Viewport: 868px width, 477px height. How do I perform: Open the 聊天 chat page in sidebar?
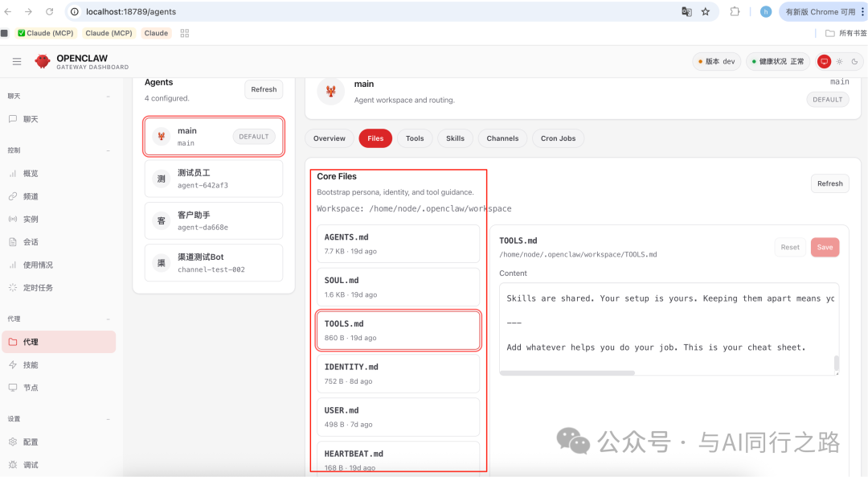click(31, 119)
